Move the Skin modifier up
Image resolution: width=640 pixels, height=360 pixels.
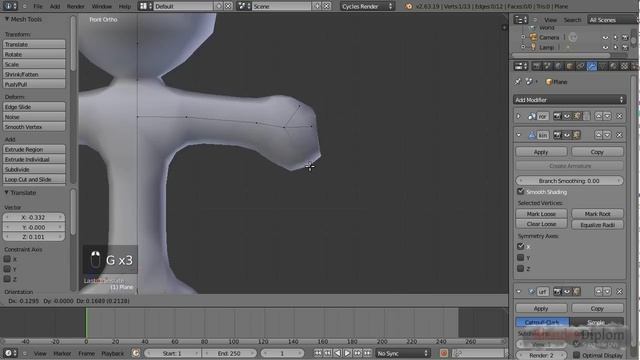[598, 135]
